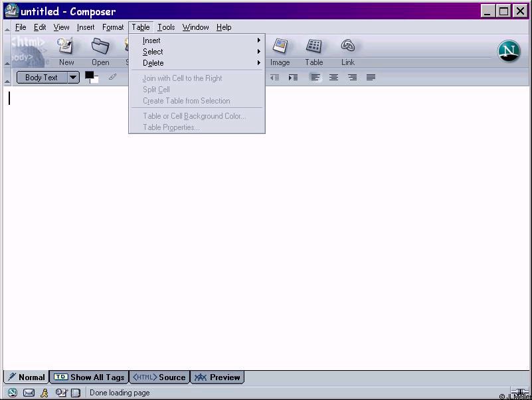532x400 pixels.
Task: Click the Open file folder icon
Action: pos(100,46)
